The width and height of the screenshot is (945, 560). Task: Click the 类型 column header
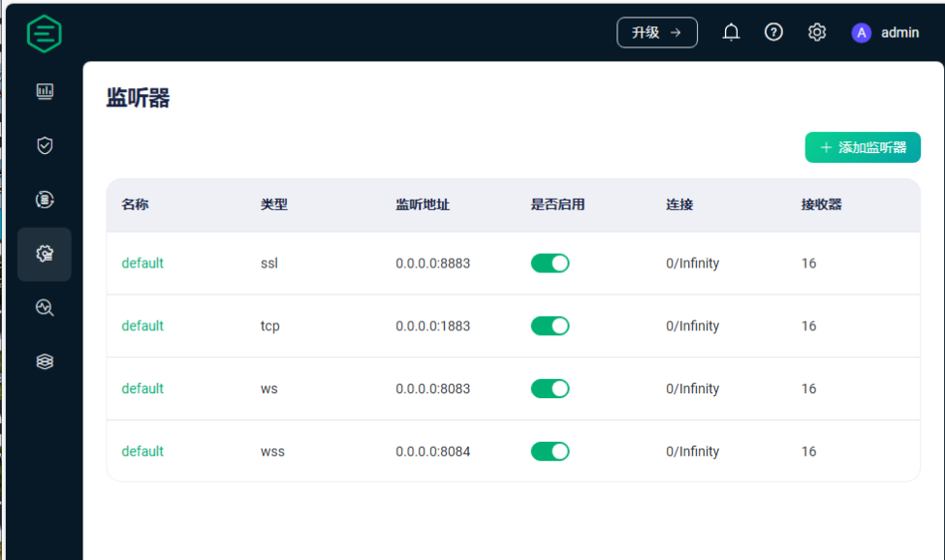pyautogui.click(x=273, y=204)
